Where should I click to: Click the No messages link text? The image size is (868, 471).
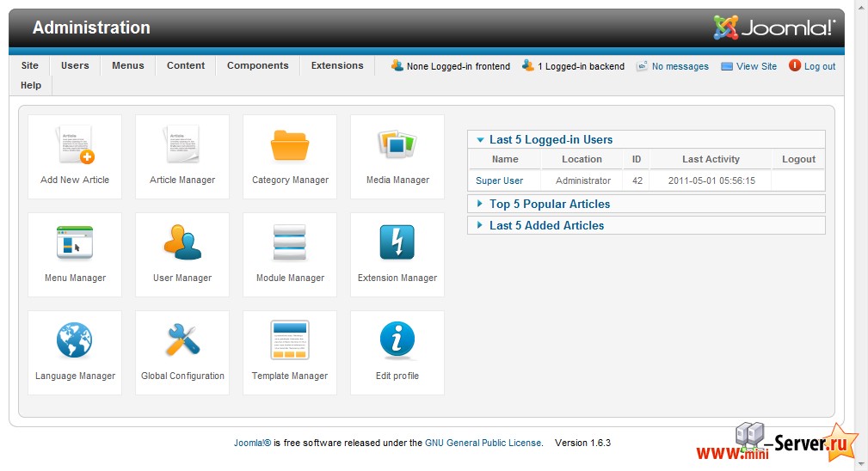(x=680, y=66)
